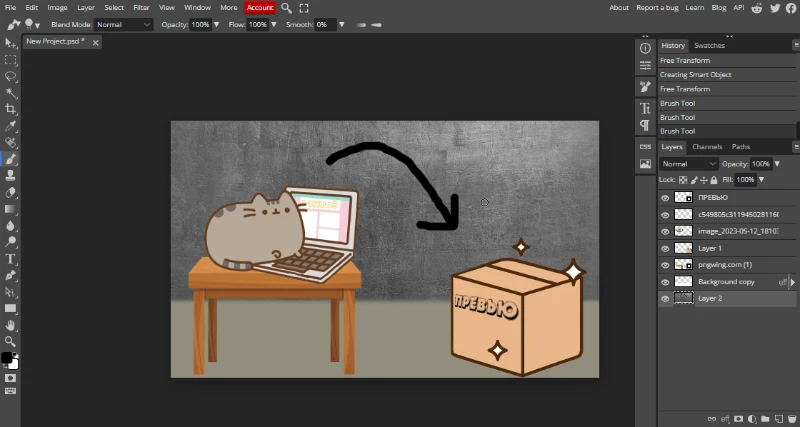Select the Gradient tool
Viewport: 800px width, 427px height.
point(10,209)
